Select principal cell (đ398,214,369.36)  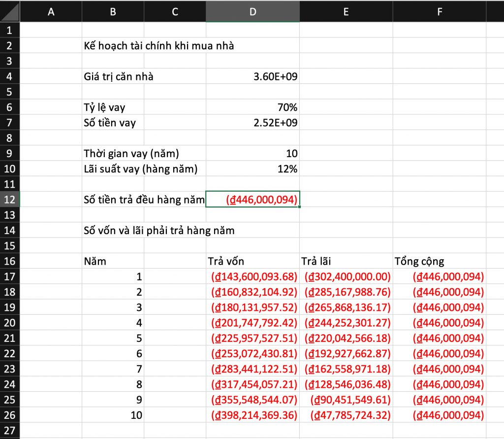click(252, 415)
